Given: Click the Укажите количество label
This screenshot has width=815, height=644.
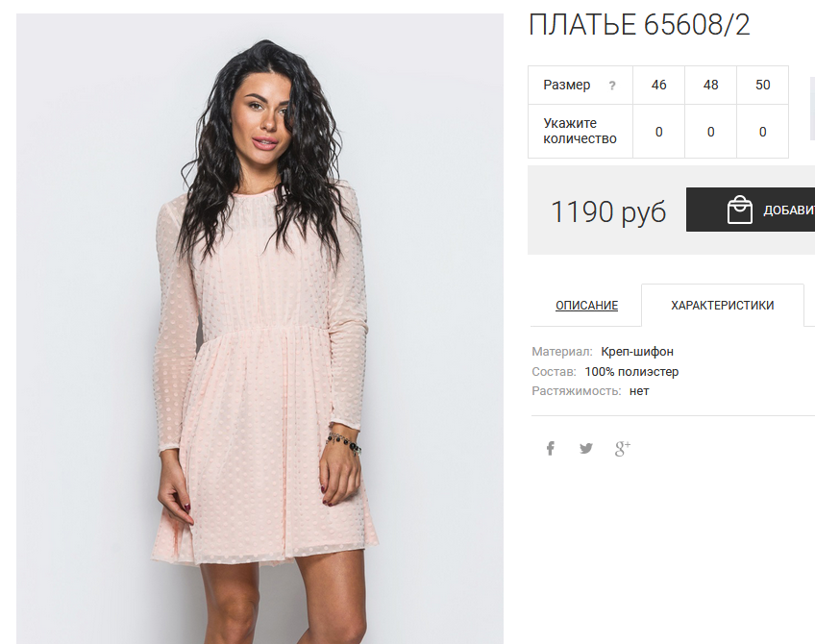Looking at the screenshot, I should point(580,131).
